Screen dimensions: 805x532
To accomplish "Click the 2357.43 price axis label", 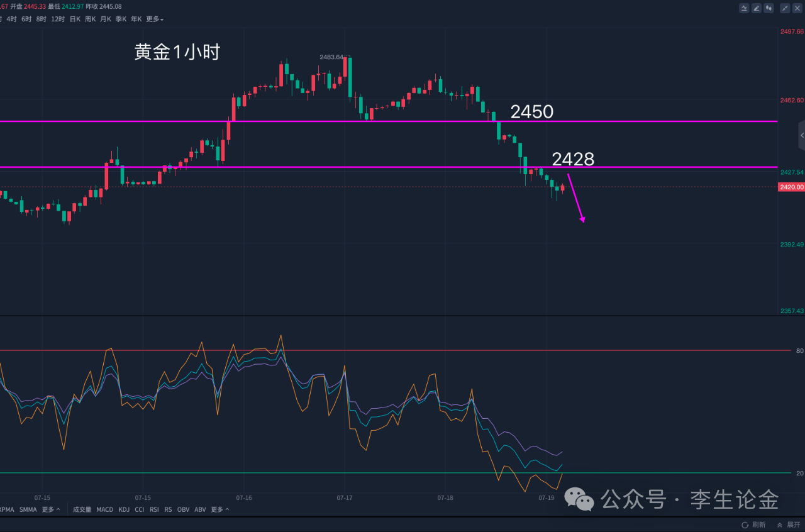I will coord(792,311).
